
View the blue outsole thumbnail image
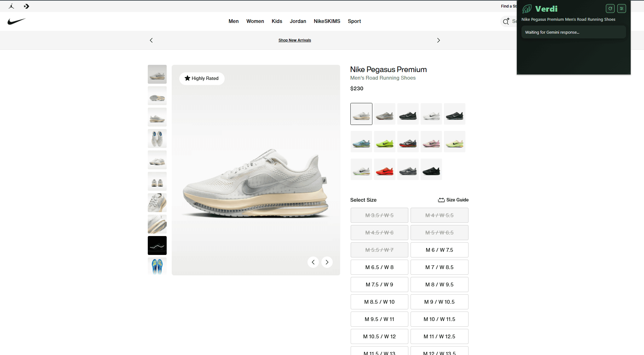click(x=157, y=266)
